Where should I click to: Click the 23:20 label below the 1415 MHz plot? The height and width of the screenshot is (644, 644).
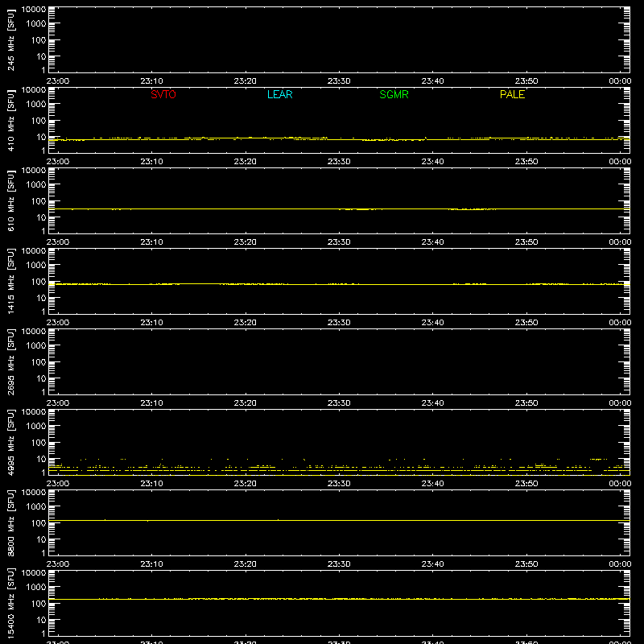tap(246, 323)
